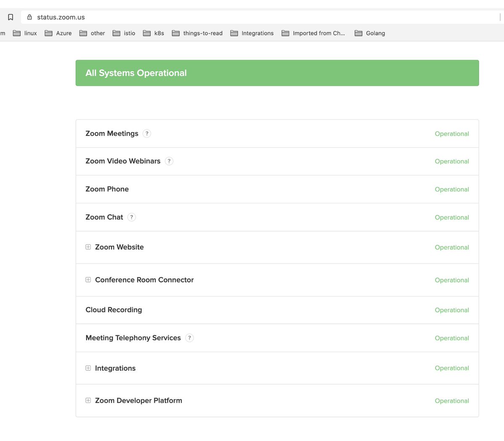504x441 pixels.
Task: Open the things-to-read bookmarks folder
Action: 197,33
